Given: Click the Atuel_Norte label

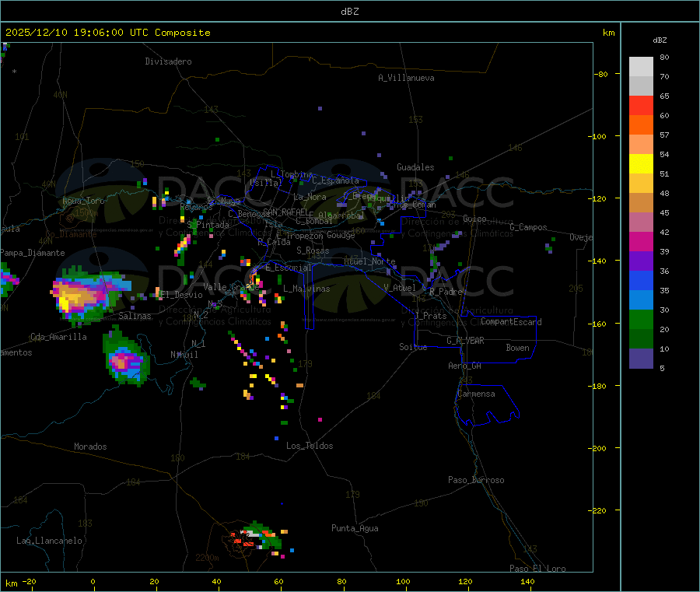Looking at the screenshot, I should point(369,261).
